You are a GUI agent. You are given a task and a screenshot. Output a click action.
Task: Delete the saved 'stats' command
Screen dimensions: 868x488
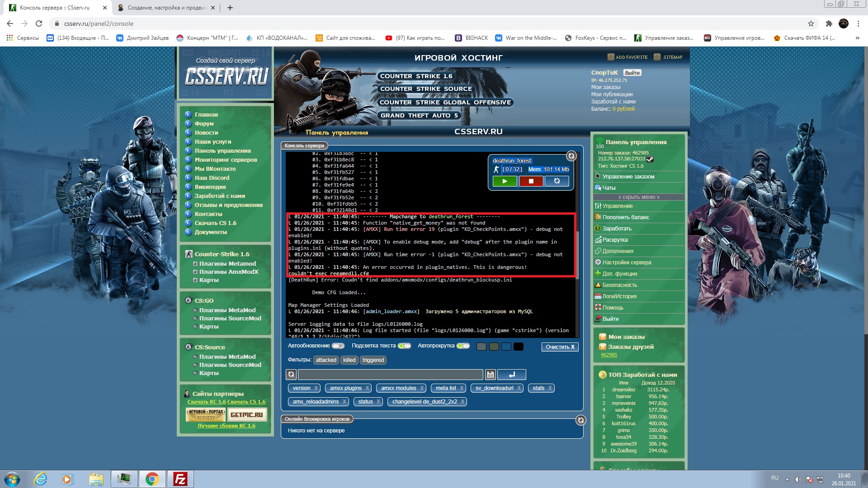[x=550, y=388]
